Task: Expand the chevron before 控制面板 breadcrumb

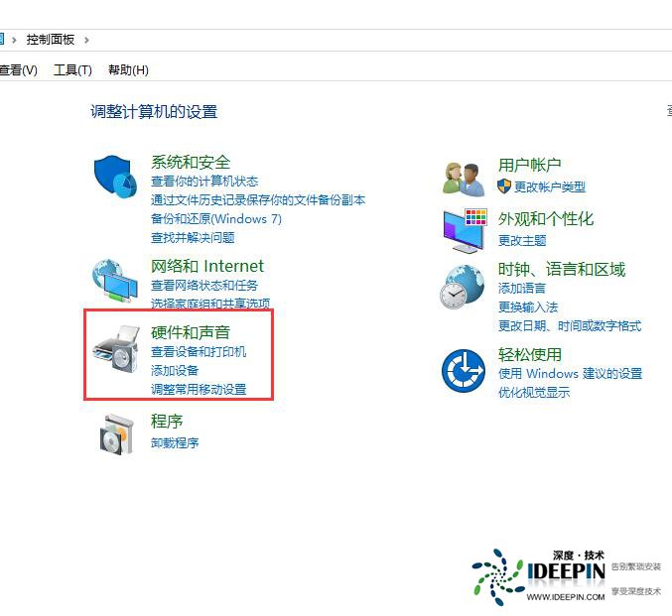Action: click(x=14, y=41)
